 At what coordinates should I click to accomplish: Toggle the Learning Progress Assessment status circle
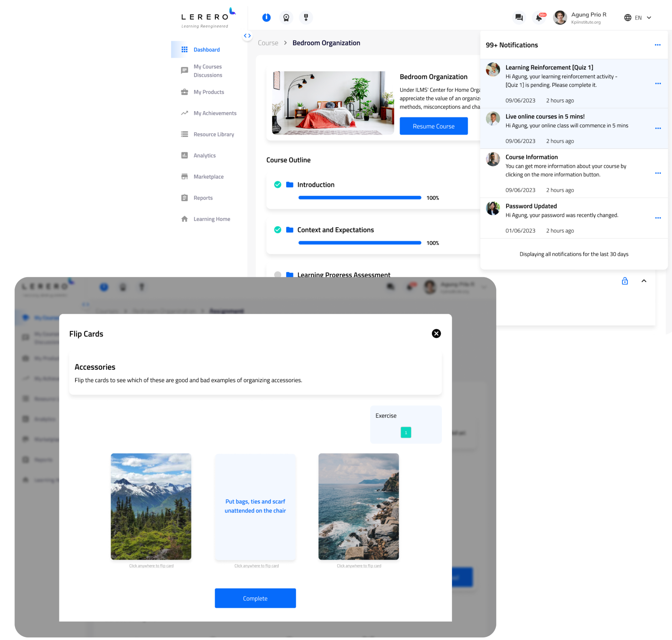coord(278,274)
